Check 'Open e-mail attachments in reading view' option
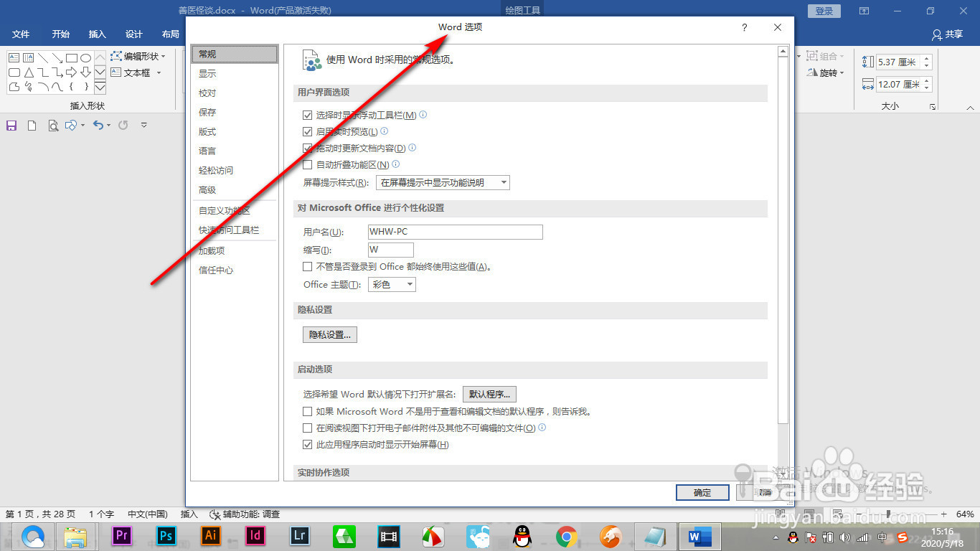Screen dimensions: 980x551 [x=308, y=428]
